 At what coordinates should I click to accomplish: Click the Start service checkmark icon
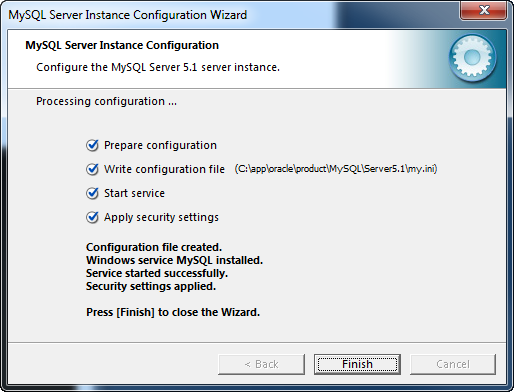click(x=92, y=193)
